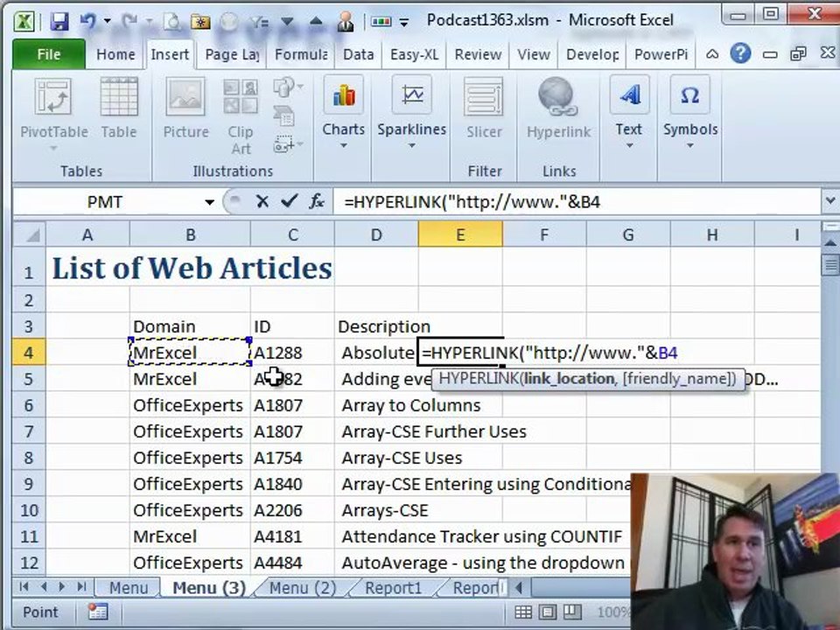Click the downward triangle sort icon
This screenshot has height=630, width=840.
[x=287, y=22]
